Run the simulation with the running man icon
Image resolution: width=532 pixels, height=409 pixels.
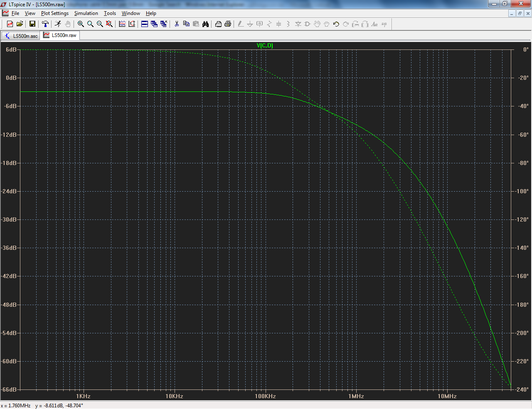58,24
